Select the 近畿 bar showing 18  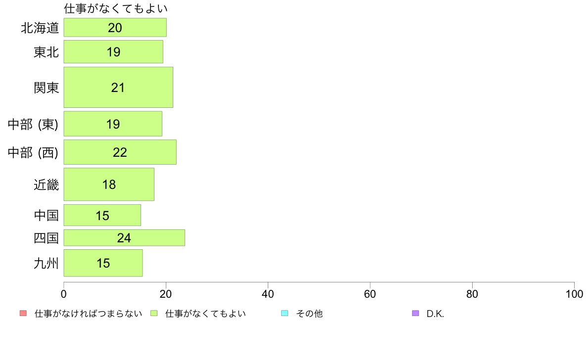coord(109,184)
